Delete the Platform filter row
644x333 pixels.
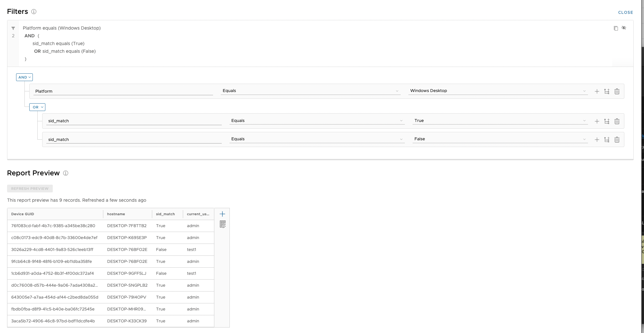617,91
